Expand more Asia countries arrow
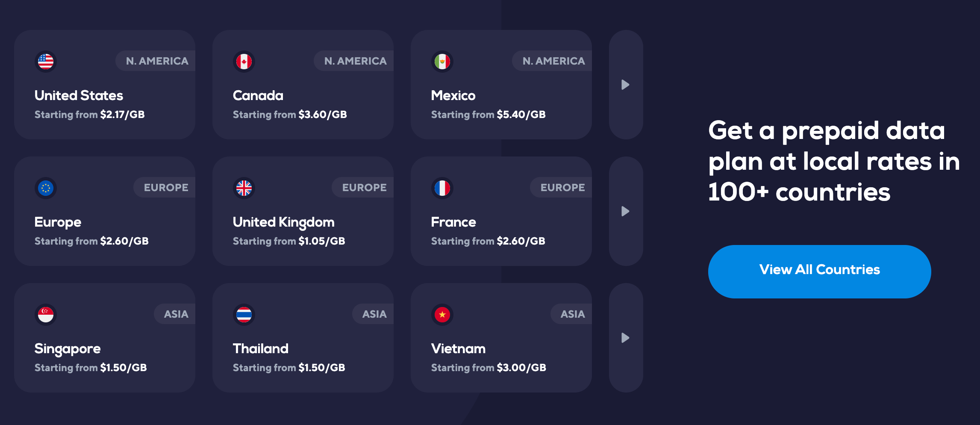Viewport: 980px width, 425px height. 626,338
